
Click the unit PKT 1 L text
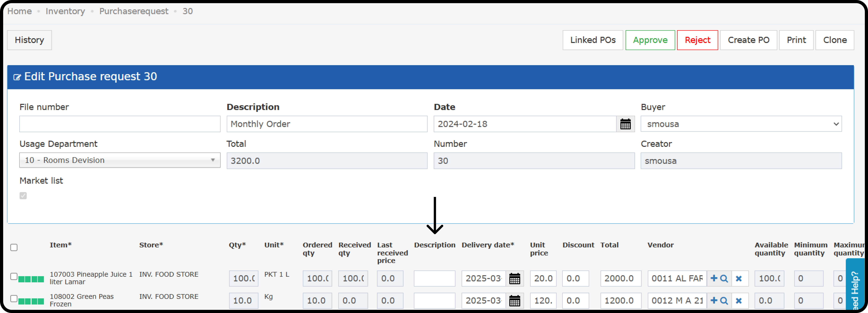[x=277, y=274]
